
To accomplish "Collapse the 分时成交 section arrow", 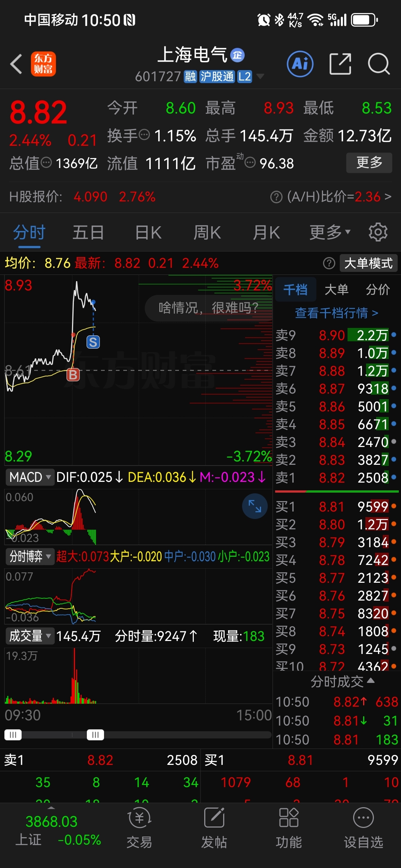I will 371,681.
